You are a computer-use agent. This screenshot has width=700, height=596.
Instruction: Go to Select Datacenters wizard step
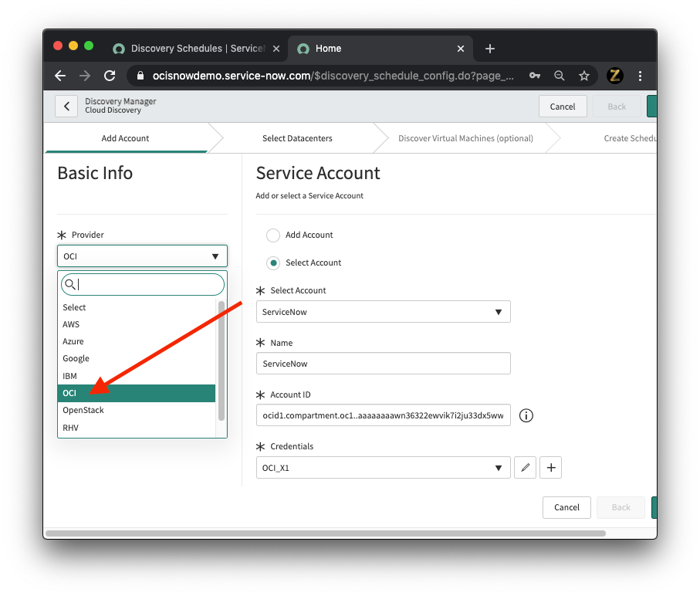pyautogui.click(x=297, y=138)
